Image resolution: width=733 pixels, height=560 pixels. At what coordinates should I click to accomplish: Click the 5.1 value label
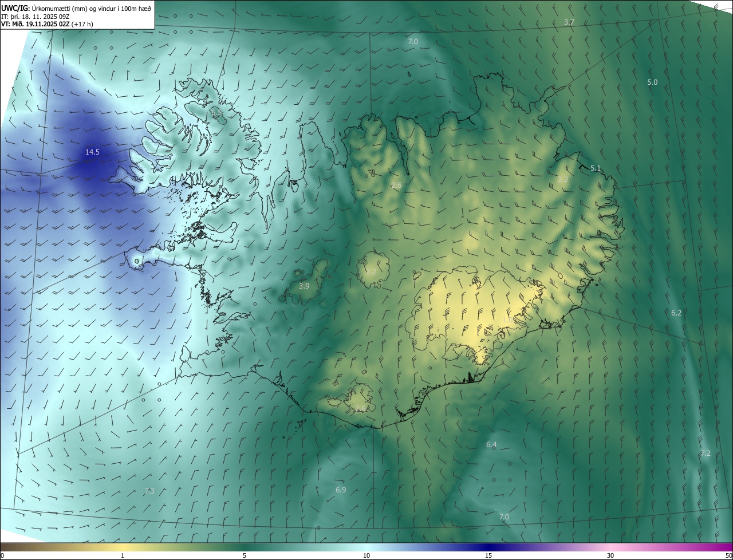(596, 168)
